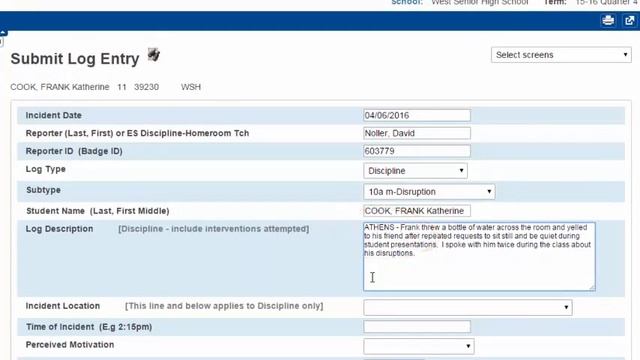Click the student name COOK, FRANK Katherine text
The height and width of the screenshot is (360, 640).
point(60,87)
